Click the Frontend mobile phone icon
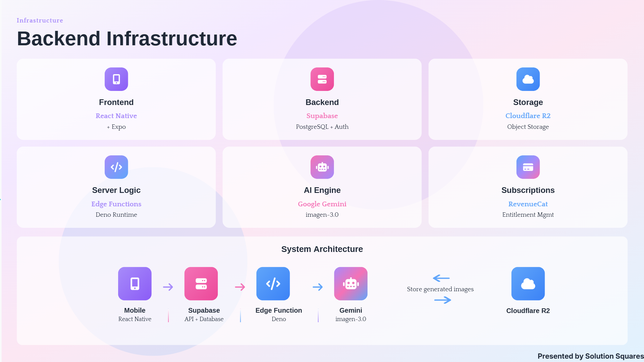The image size is (644, 362). coord(116,79)
